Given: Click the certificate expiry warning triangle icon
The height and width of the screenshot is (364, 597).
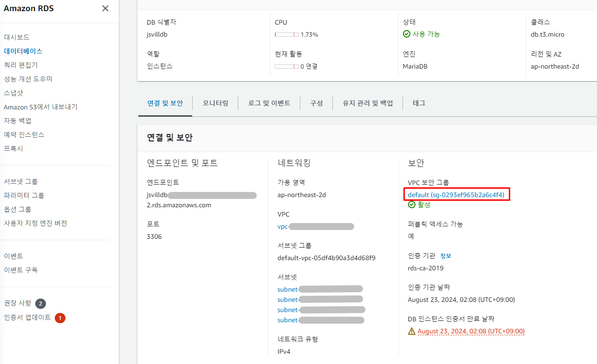Looking at the screenshot, I should 411,331.
